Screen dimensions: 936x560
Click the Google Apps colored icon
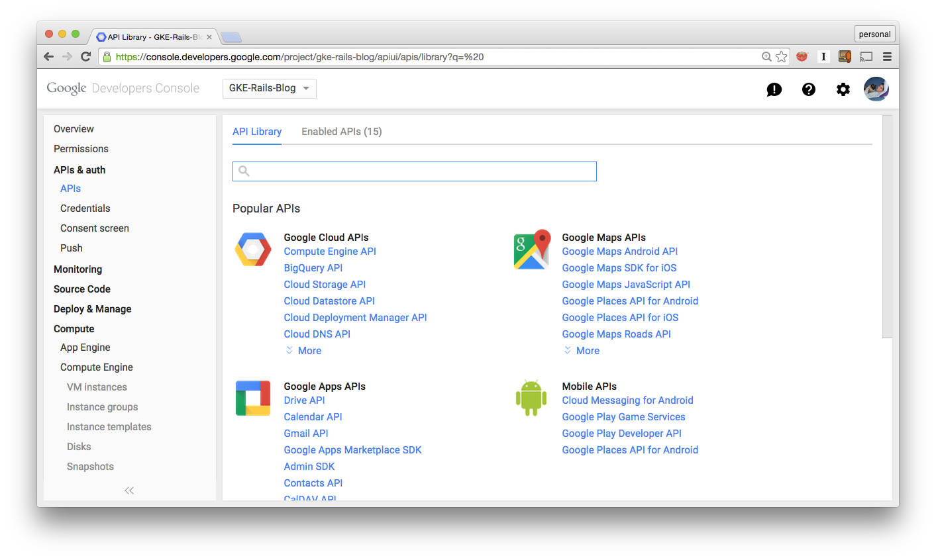point(252,398)
